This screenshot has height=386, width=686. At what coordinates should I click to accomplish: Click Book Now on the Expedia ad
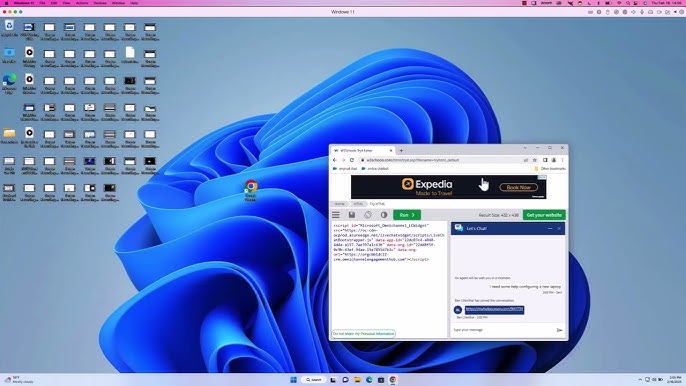[518, 187]
